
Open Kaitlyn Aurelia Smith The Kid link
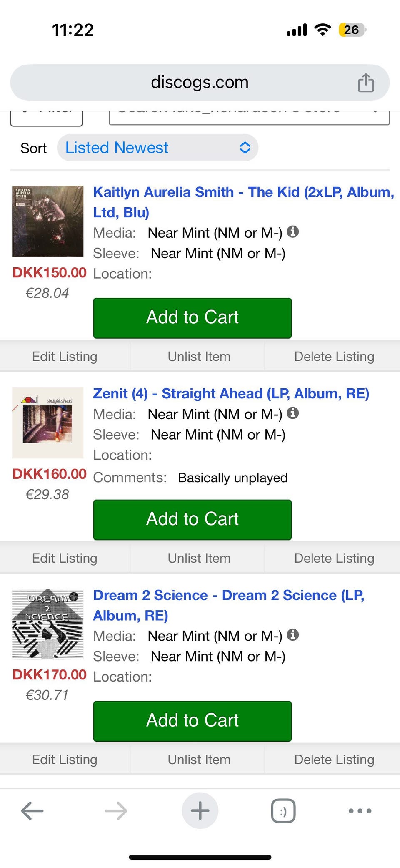click(243, 193)
